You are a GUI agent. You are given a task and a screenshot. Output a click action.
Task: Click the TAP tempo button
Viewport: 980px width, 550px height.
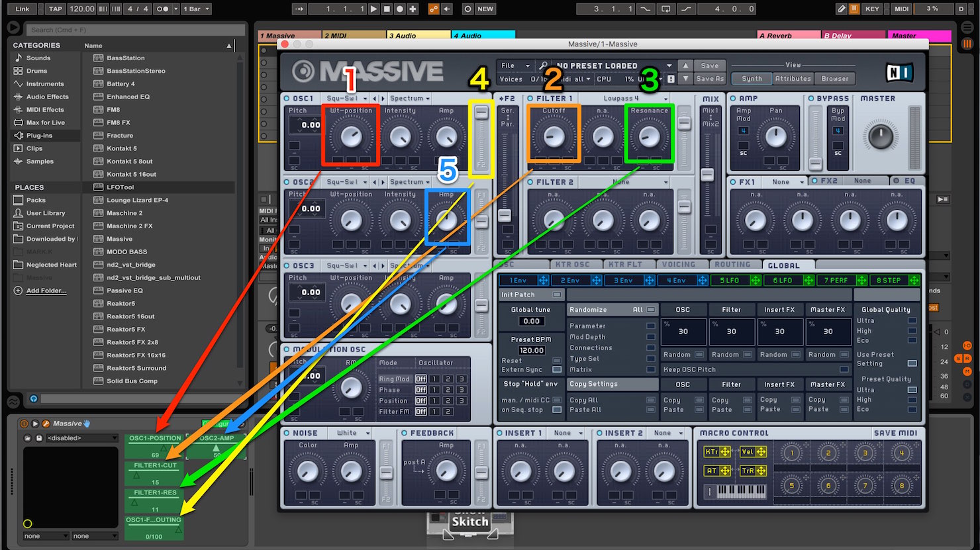coord(56,9)
